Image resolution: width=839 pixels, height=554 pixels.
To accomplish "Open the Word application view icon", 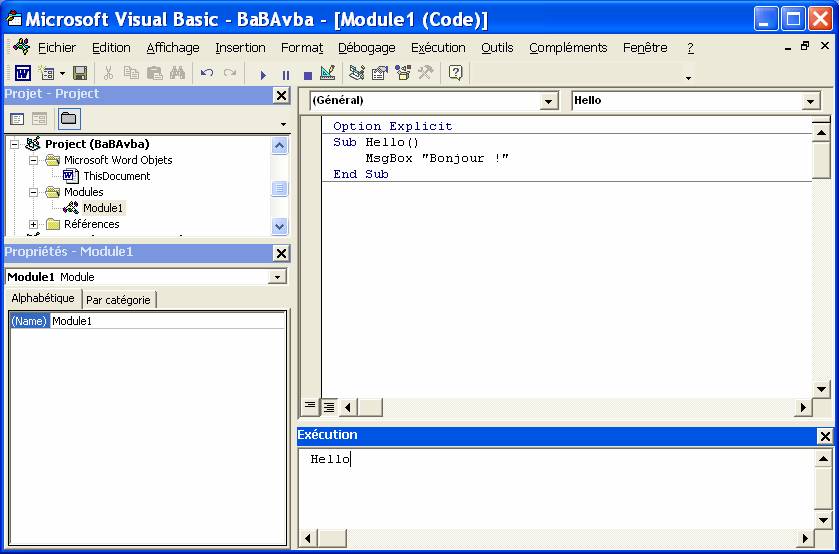I will [x=22, y=73].
